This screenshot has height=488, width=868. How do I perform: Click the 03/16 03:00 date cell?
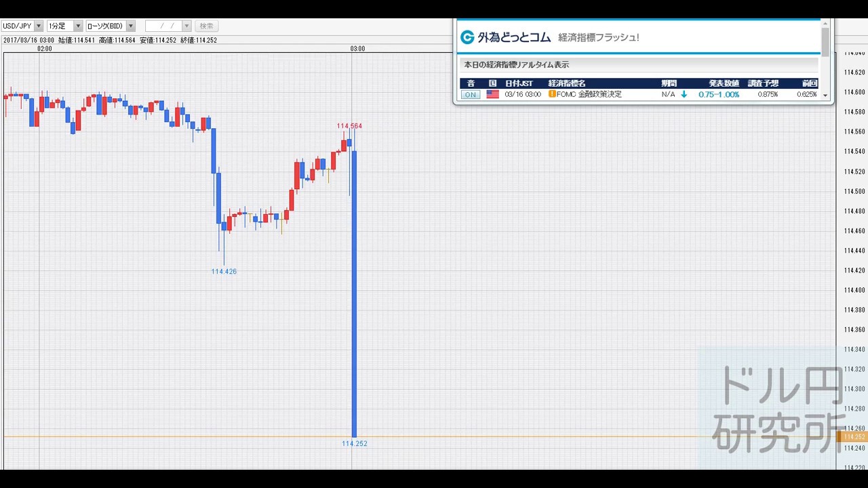coord(523,94)
